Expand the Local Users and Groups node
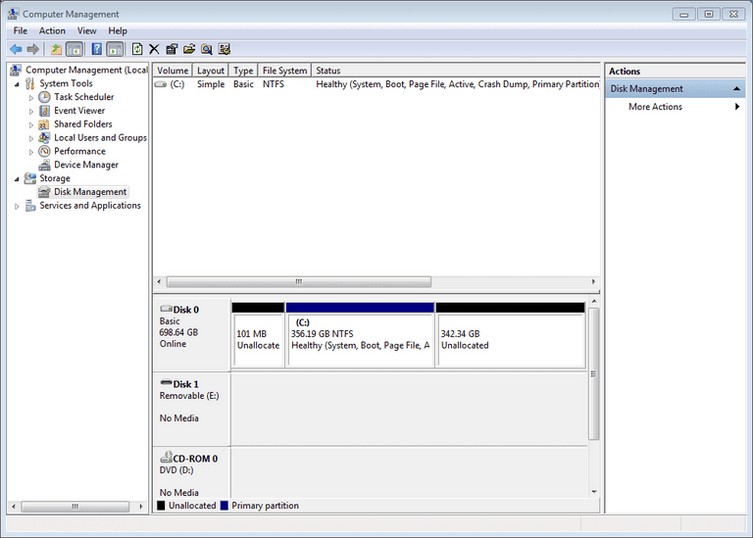The height and width of the screenshot is (538, 753). pos(31,138)
